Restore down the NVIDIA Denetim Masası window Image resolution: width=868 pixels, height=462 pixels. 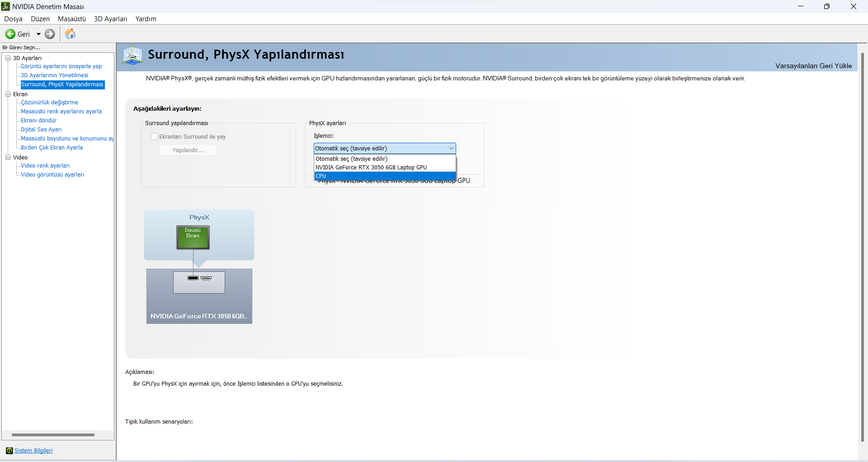click(827, 6)
